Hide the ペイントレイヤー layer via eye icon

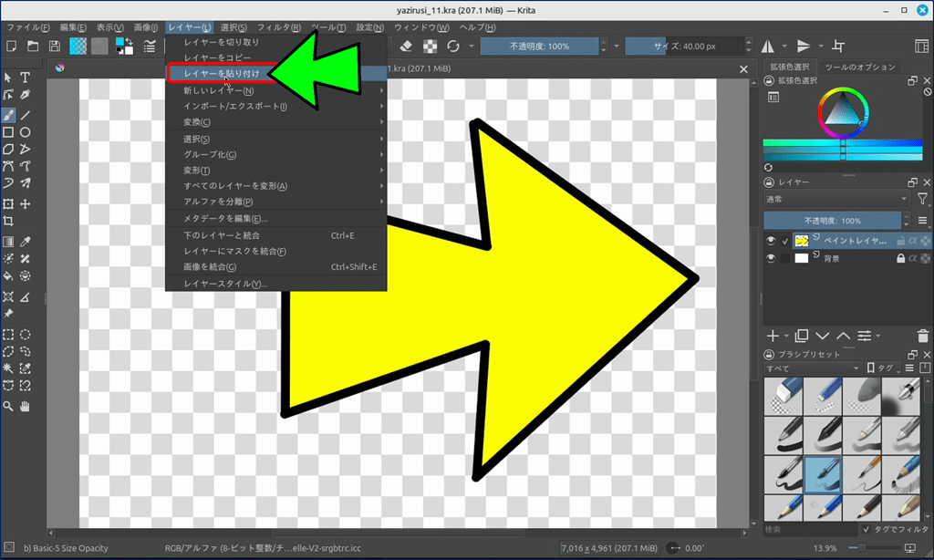coord(772,241)
